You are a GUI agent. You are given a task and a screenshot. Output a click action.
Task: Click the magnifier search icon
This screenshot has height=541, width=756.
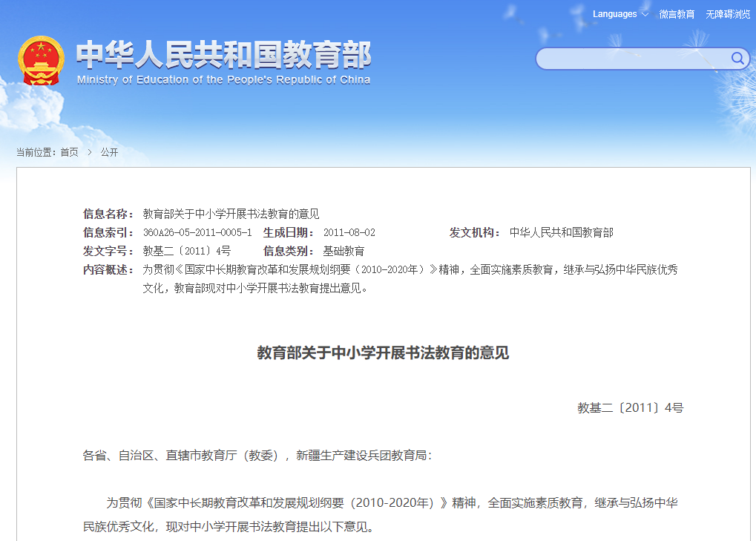tap(737, 59)
